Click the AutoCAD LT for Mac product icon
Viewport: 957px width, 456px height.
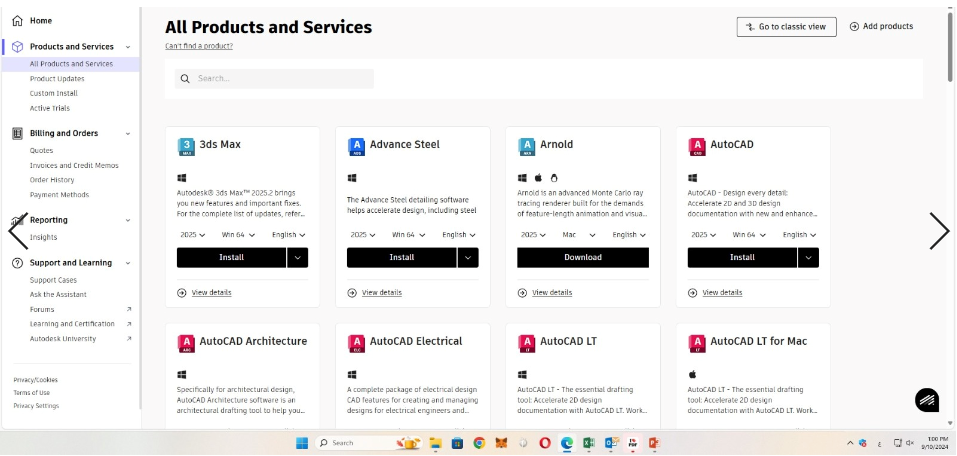click(x=696, y=343)
